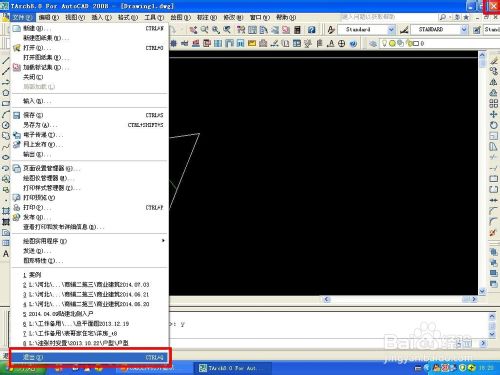The image size is (500, 375).
Task: Select the Move tool on the modify toolbar
Action: point(494,114)
